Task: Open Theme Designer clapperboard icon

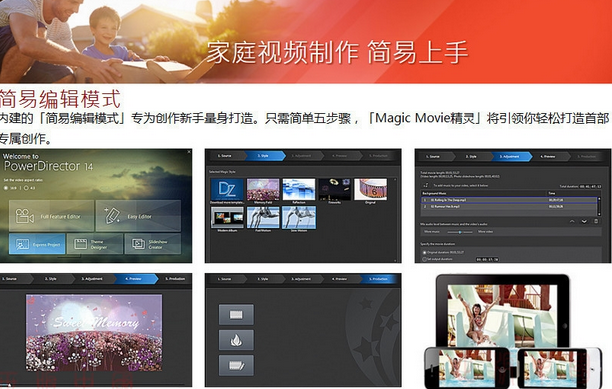Action: pyautogui.click(x=80, y=244)
